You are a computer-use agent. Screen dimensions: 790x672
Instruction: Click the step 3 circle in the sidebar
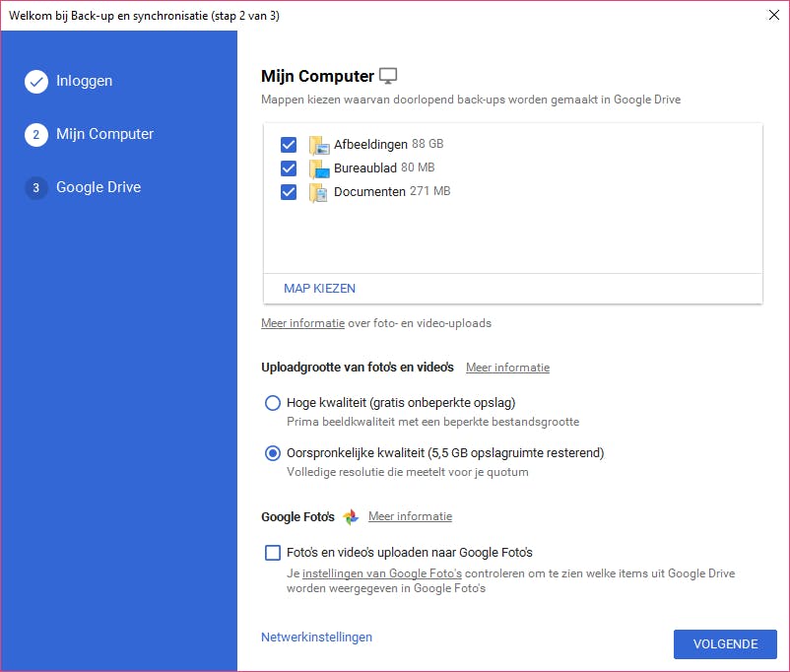click(36, 187)
